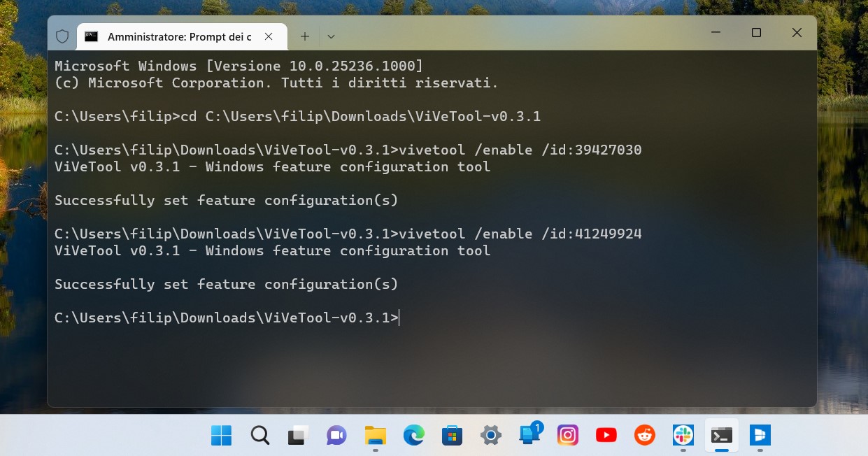Click the second ViVeTool v0.3.1 banner line

(x=273, y=250)
